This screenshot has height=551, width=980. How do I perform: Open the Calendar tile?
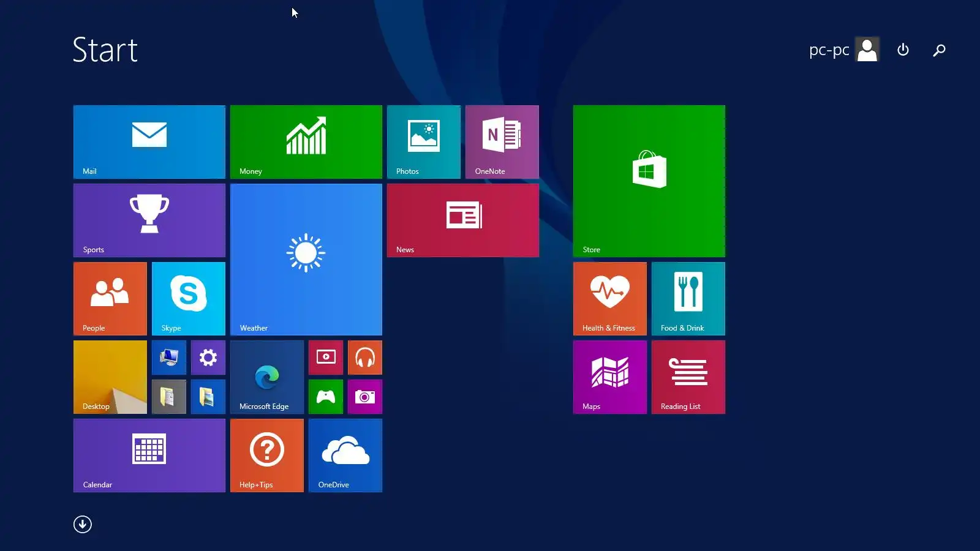click(149, 455)
